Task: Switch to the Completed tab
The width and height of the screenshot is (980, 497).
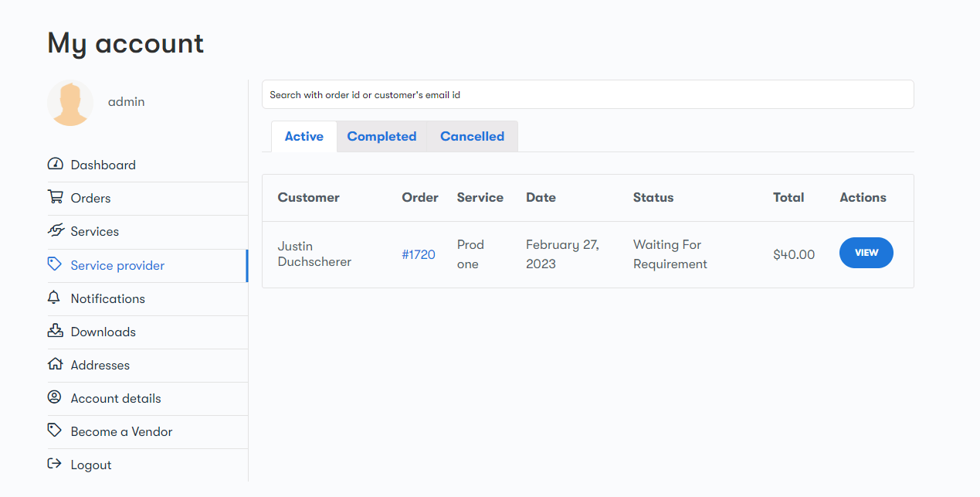Action: pyautogui.click(x=381, y=137)
